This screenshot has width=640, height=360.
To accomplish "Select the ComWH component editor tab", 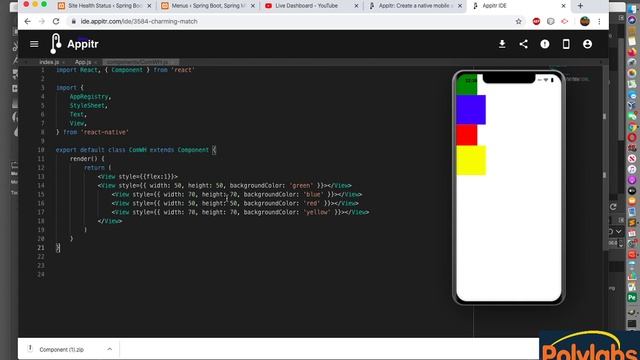I will click(140, 62).
